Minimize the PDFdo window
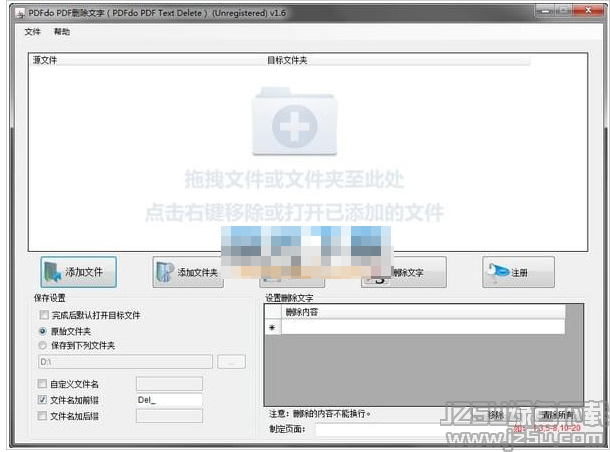The width and height of the screenshot is (610, 452). point(545,11)
